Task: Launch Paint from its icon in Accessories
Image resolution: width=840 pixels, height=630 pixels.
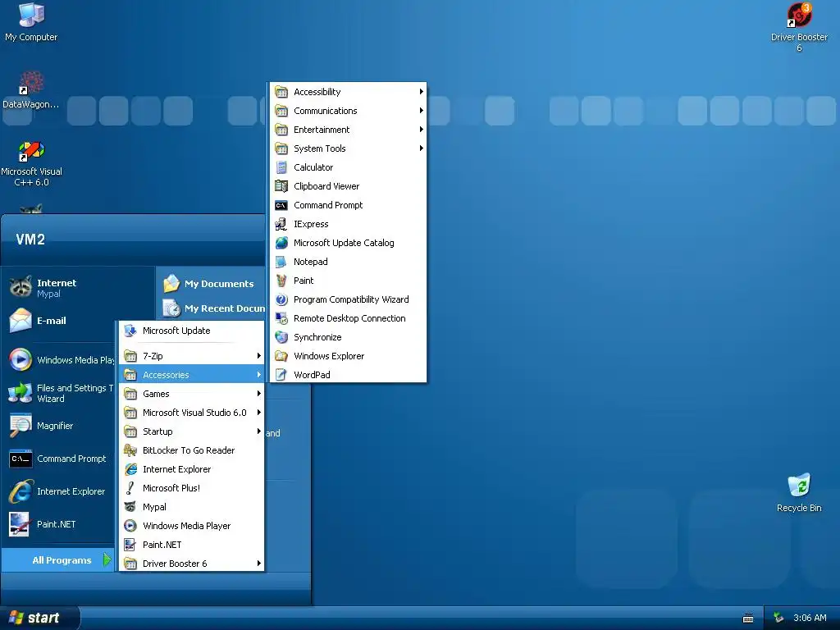Action: pyautogui.click(x=281, y=281)
